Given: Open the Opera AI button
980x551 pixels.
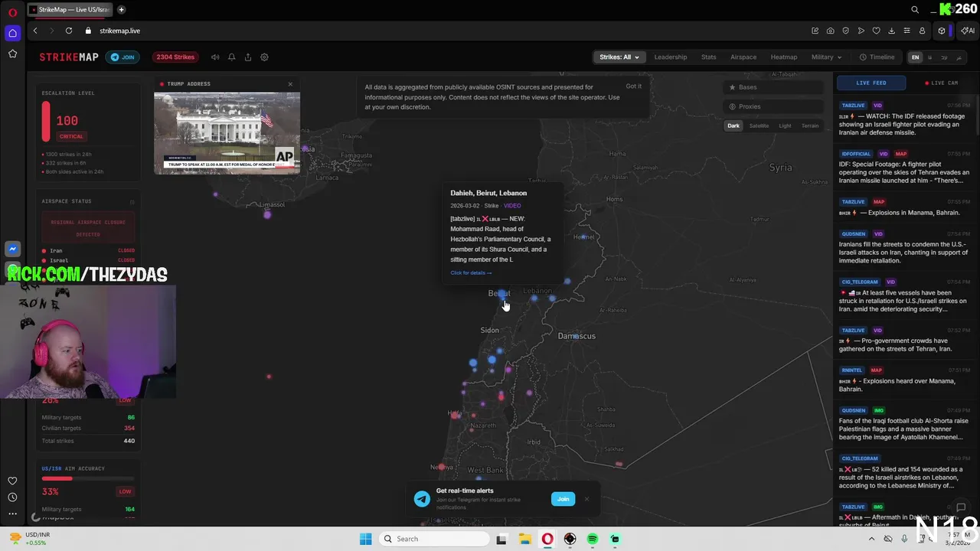Looking at the screenshot, I should (x=968, y=31).
